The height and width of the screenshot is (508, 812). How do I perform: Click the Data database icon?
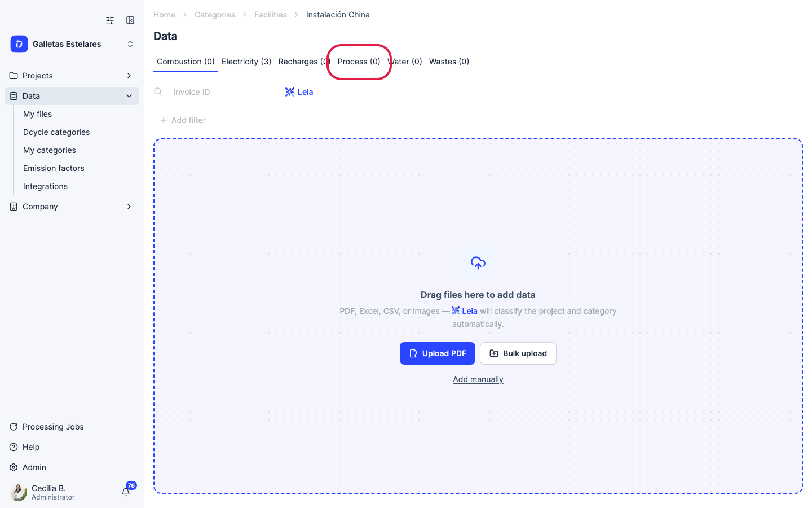pyautogui.click(x=14, y=96)
